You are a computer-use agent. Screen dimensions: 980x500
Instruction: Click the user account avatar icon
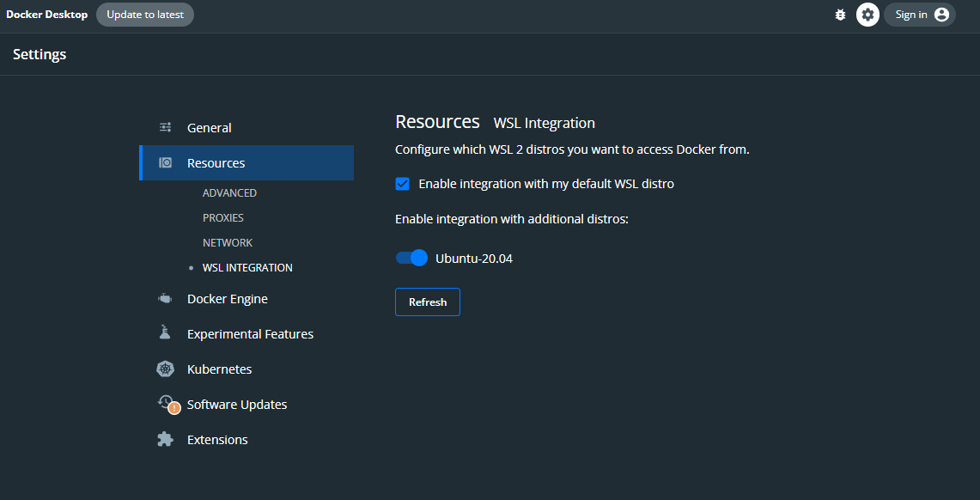pyautogui.click(x=941, y=15)
